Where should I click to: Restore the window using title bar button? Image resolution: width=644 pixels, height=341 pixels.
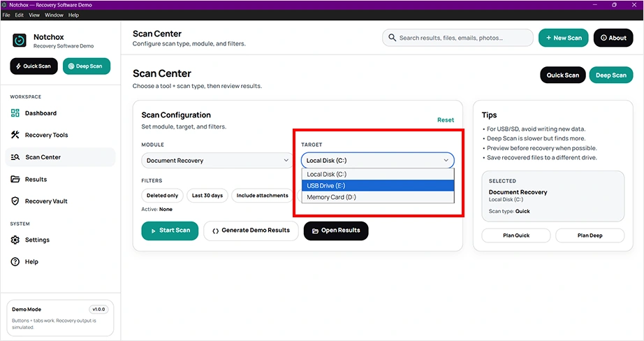(x=615, y=5)
